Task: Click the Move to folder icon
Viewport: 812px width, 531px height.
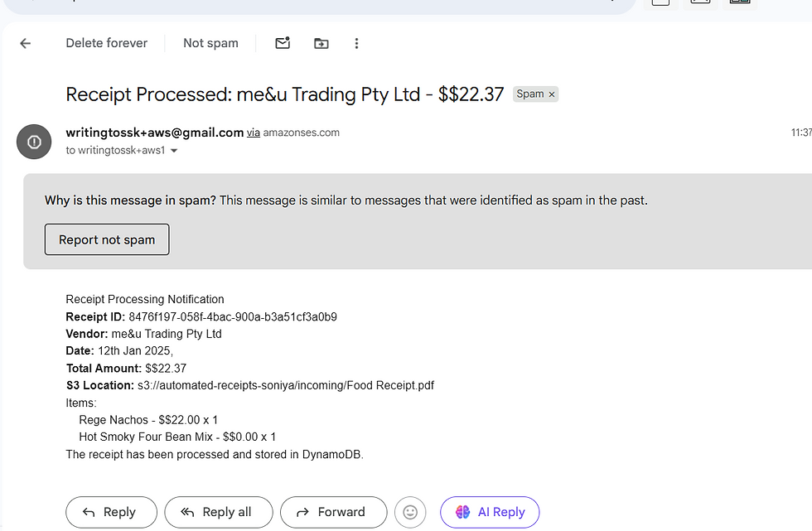Action: pyautogui.click(x=321, y=43)
